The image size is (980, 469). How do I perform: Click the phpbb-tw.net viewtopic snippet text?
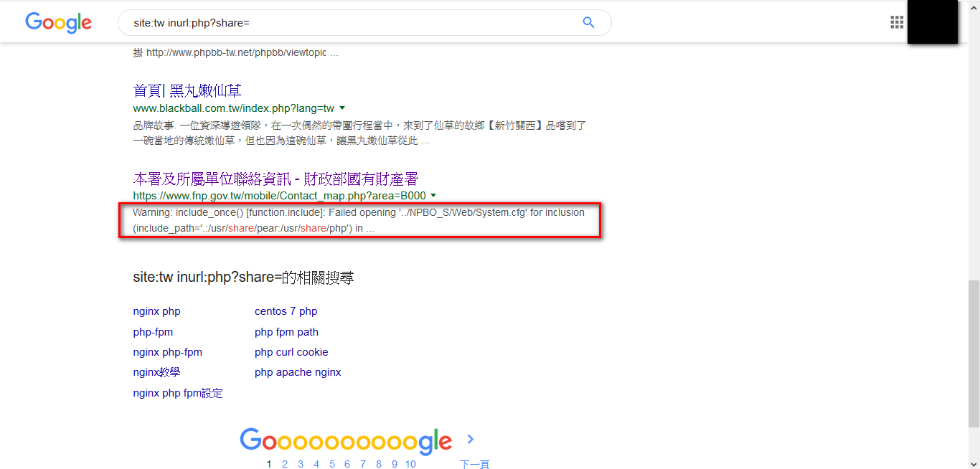pos(235,52)
